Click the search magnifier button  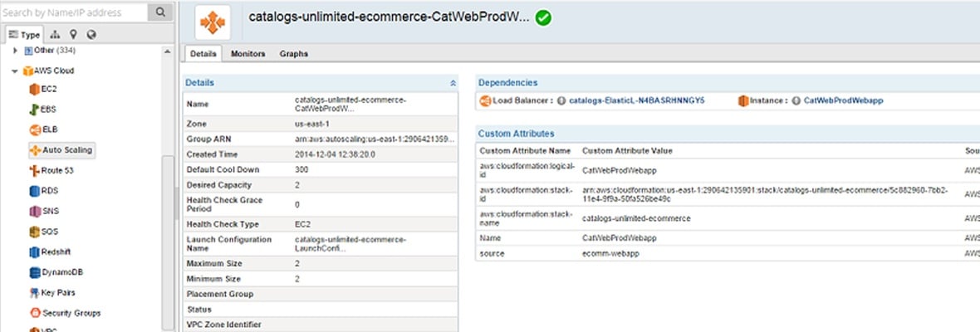coord(160,12)
